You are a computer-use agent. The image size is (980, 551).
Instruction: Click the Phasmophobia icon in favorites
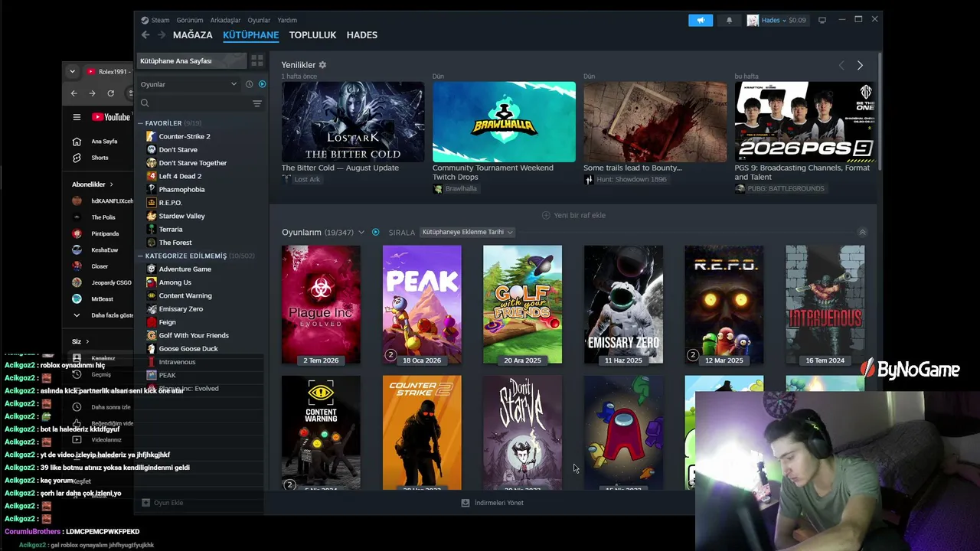pos(152,189)
